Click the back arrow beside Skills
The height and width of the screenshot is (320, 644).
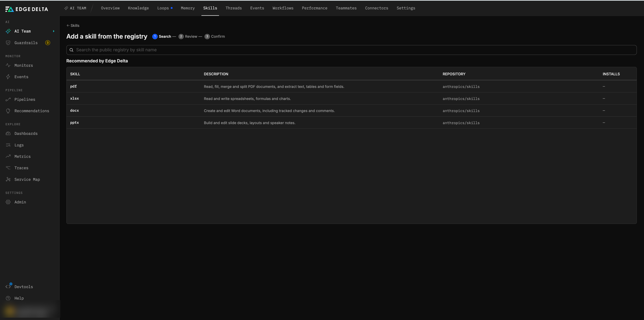pos(68,25)
